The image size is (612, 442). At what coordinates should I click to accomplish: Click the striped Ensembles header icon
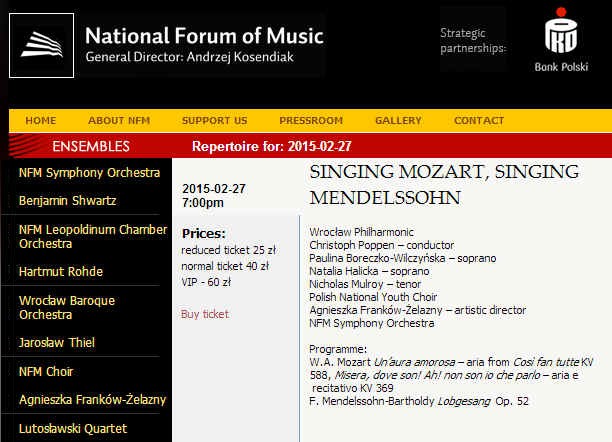(x=26, y=146)
